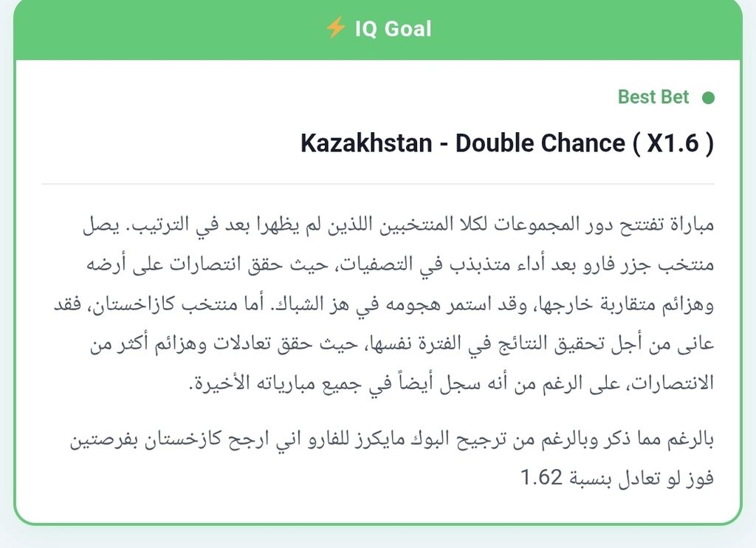
Task: Click the divider line under the headline
Action: (x=378, y=184)
